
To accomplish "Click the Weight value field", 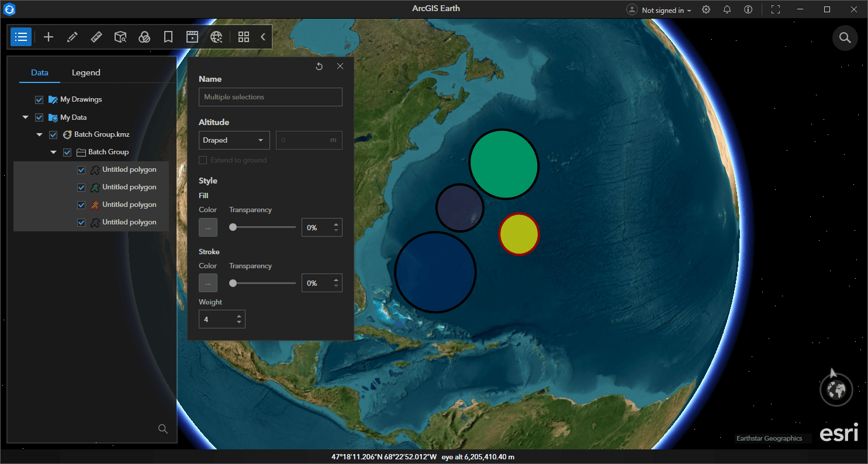I will pyautogui.click(x=222, y=320).
